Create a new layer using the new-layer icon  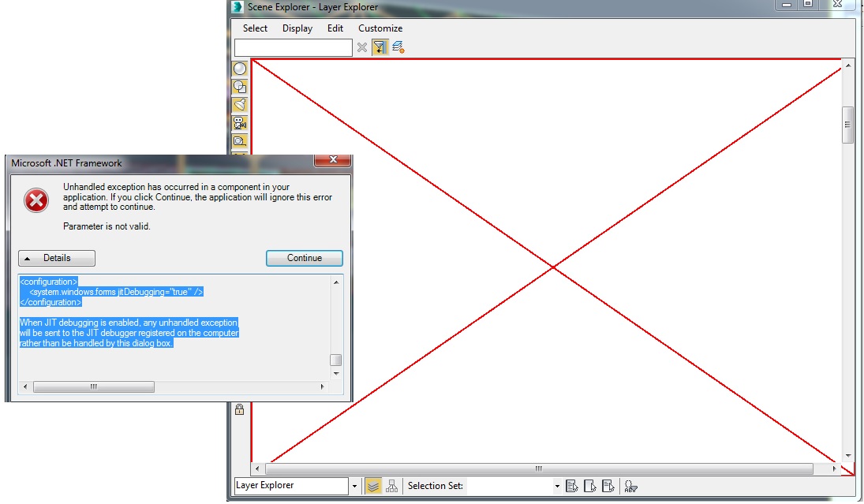click(397, 47)
